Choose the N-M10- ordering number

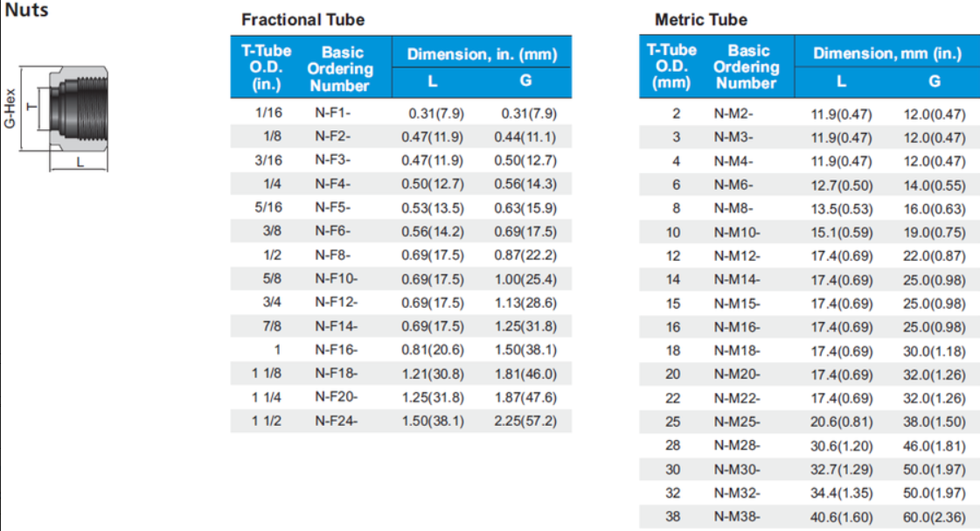737,232
